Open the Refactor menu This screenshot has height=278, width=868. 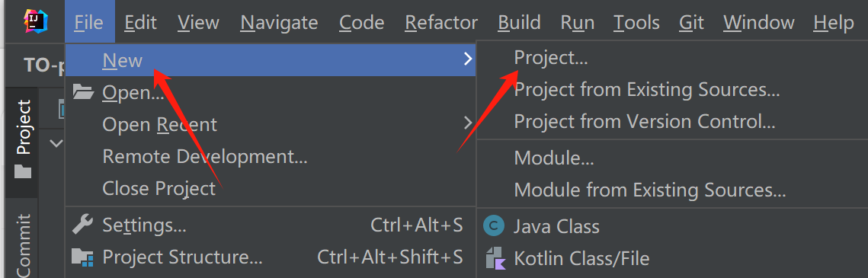441,22
